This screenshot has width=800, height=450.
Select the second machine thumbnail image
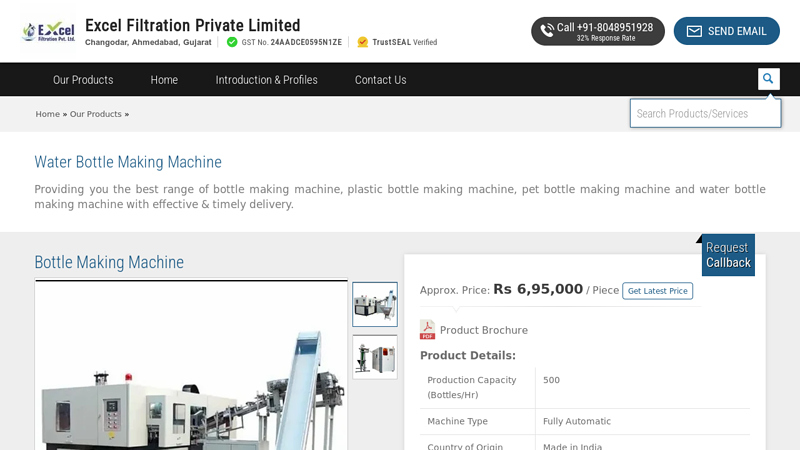pyautogui.click(x=375, y=357)
